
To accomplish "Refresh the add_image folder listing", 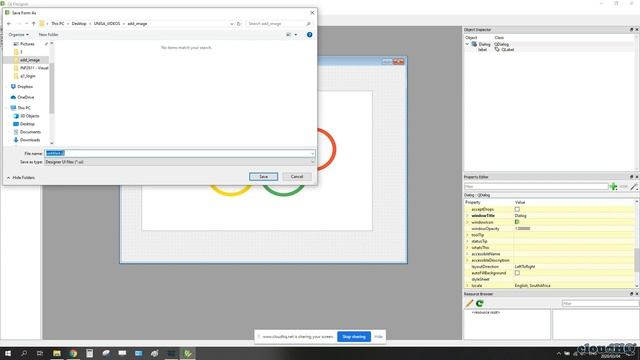I will pos(239,24).
